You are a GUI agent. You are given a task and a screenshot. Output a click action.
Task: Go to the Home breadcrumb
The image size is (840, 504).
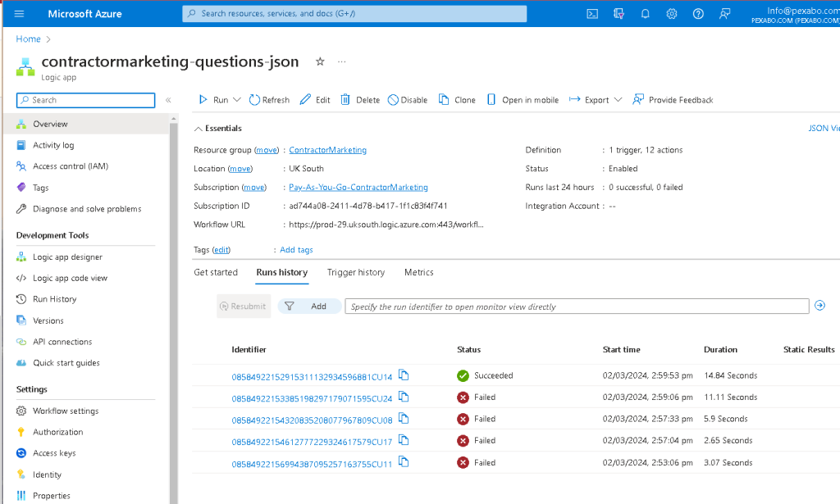29,39
